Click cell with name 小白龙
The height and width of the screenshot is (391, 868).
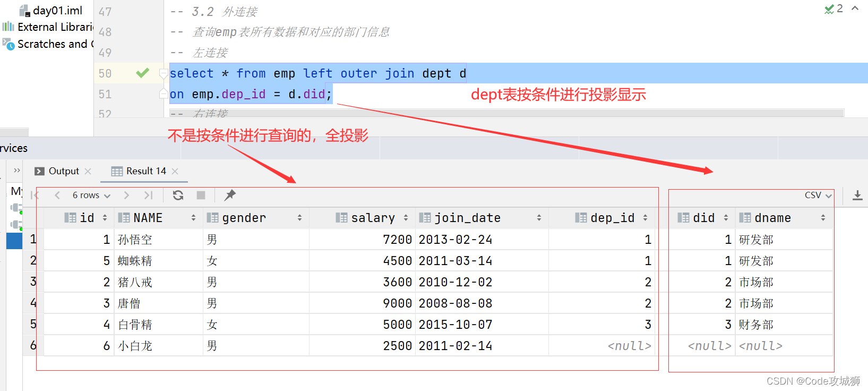pos(158,346)
